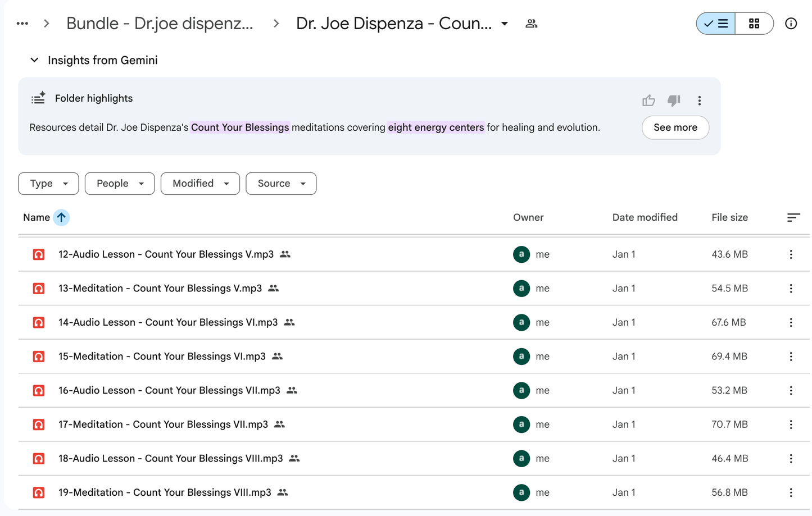Switch to list layout view
The width and height of the screenshot is (812, 516).
[716, 24]
